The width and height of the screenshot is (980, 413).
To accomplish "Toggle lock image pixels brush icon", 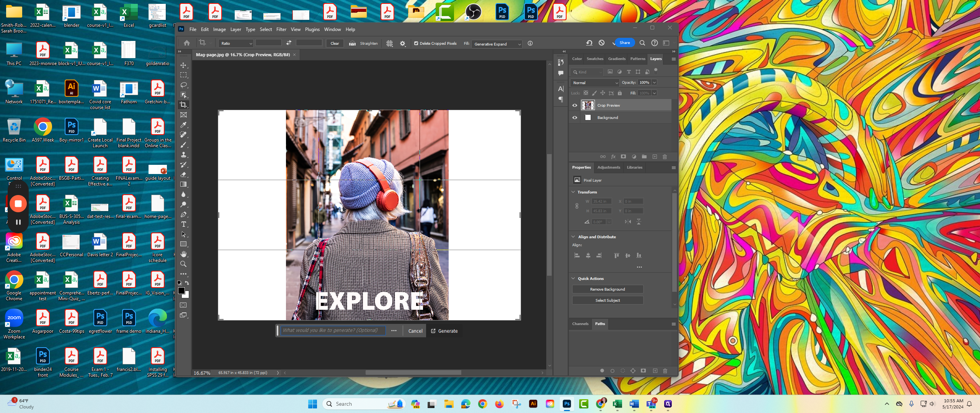I will tap(594, 93).
